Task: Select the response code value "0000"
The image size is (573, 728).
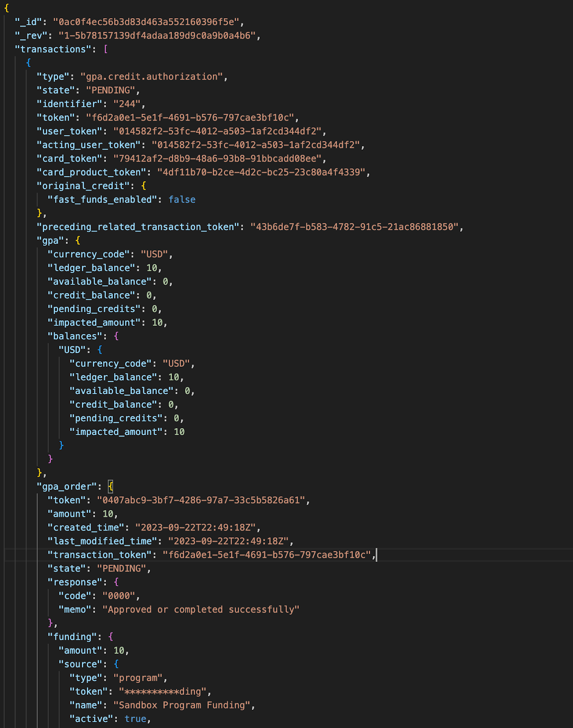Action: (x=119, y=596)
